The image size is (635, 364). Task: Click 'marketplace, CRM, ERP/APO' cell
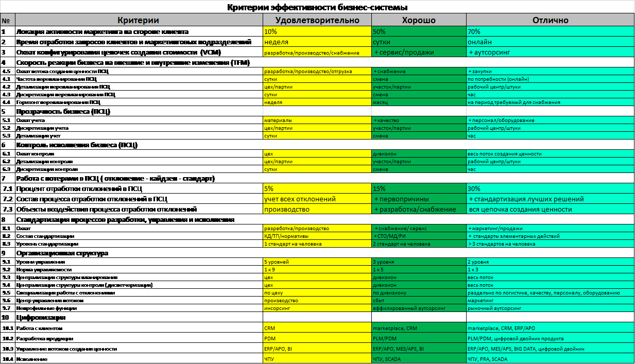pos(550,328)
